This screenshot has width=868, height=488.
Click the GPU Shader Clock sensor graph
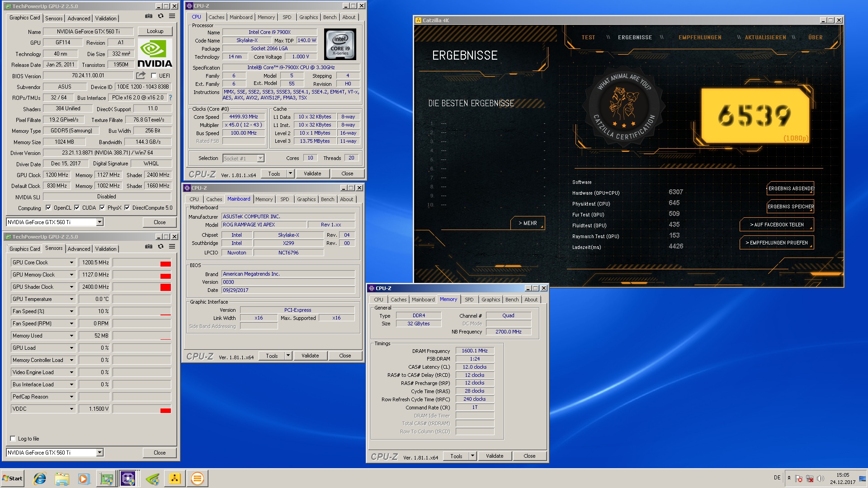click(142, 287)
